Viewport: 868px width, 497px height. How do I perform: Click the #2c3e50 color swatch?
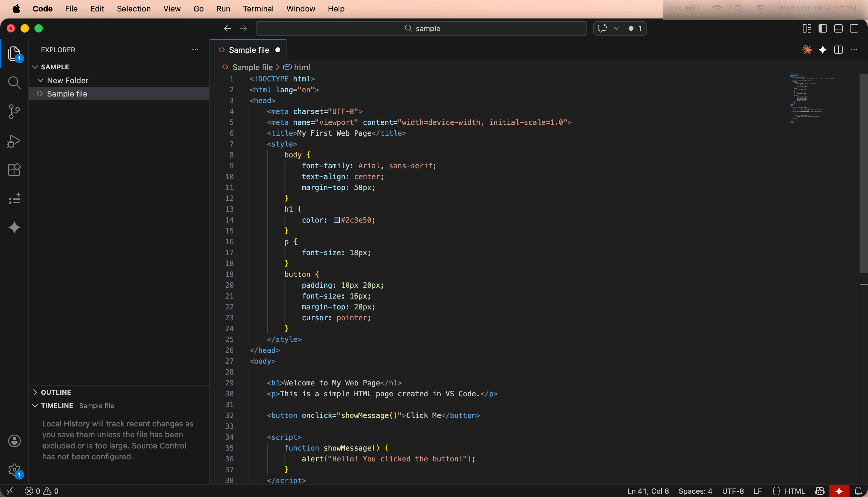point(336,220)
